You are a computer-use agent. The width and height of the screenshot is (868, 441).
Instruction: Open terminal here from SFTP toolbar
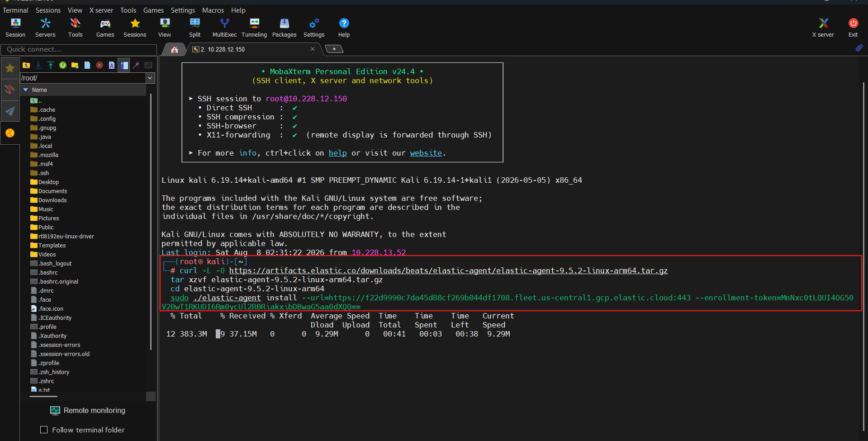(148, 65)
